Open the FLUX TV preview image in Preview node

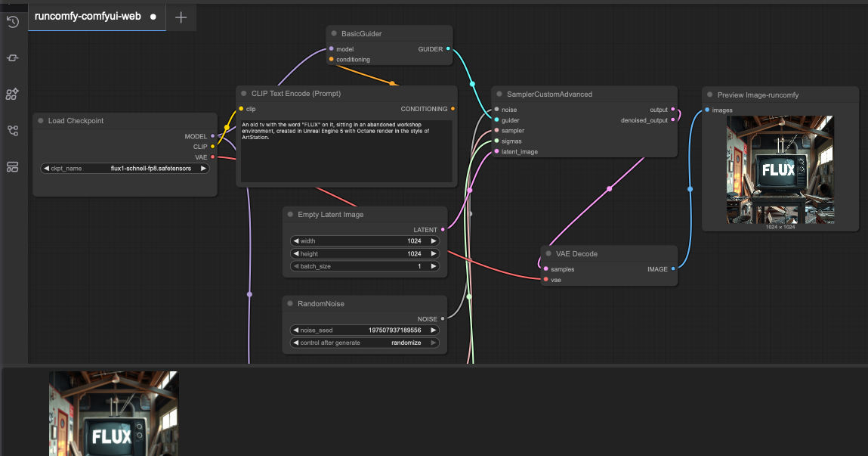point(780,169)
